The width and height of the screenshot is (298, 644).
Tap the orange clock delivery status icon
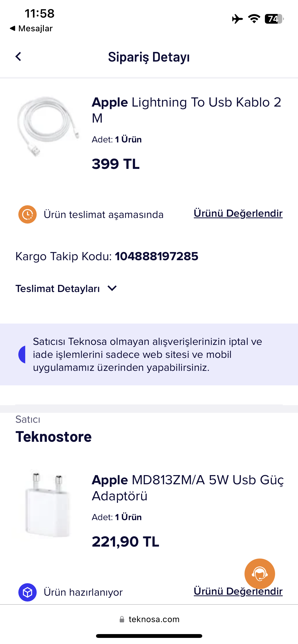click(x=28, y=214)
